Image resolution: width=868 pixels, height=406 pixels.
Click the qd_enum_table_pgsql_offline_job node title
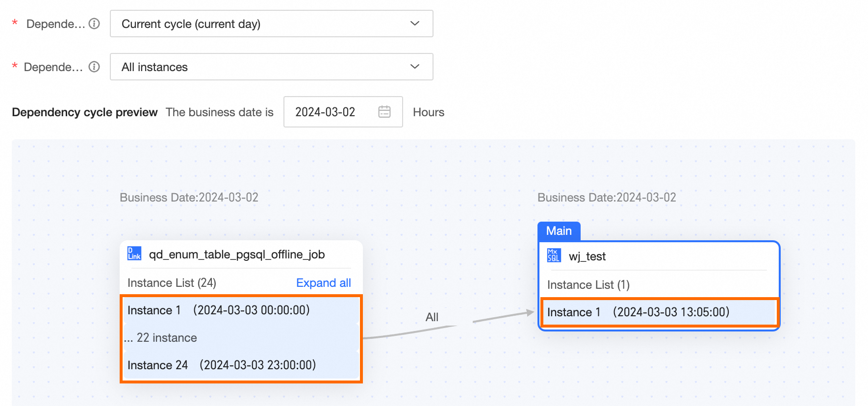pyautogui.click(x=237, y=254)
